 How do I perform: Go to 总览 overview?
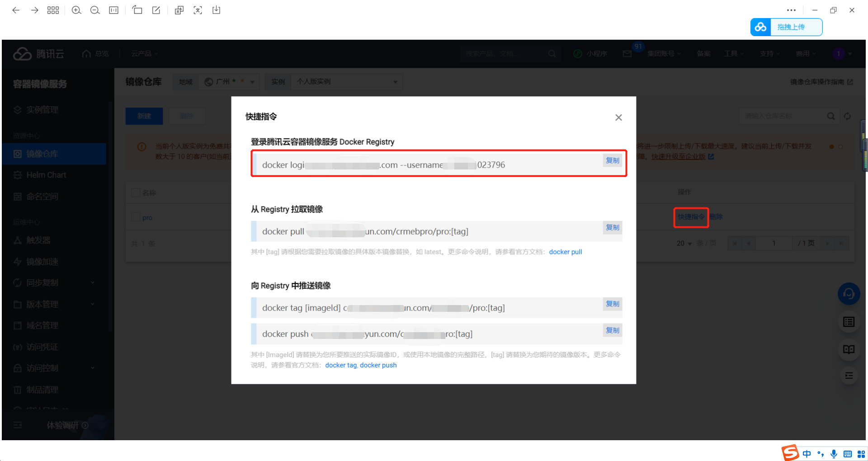tap(96, 54)
